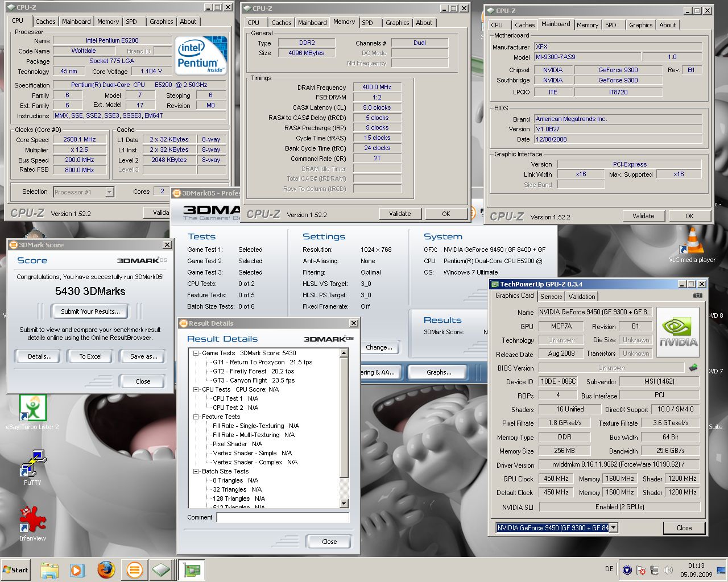Open Graphics tab in the CPU-Z Mainboard window
The image size is (728, 582).
coord(641,25)
